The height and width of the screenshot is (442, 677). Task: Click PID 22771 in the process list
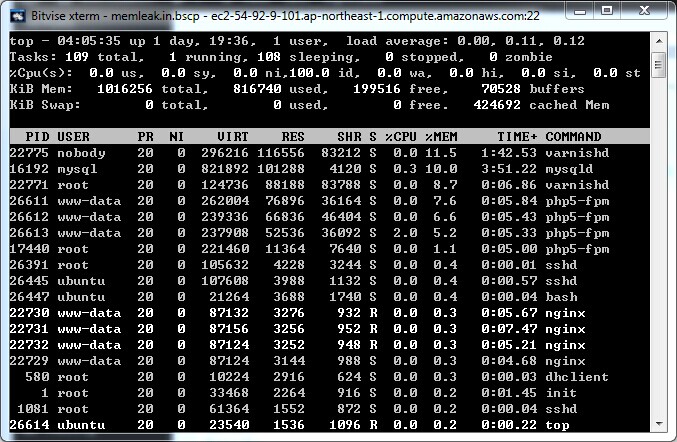pyautogui.click(x=29, y=185)
